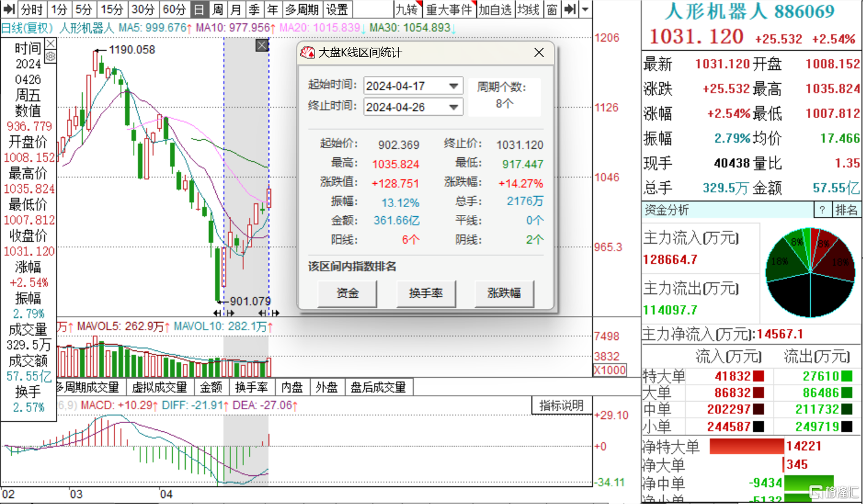Close the gray interval selection X icon
Viewport: 863px width, 504px height.
262,45
